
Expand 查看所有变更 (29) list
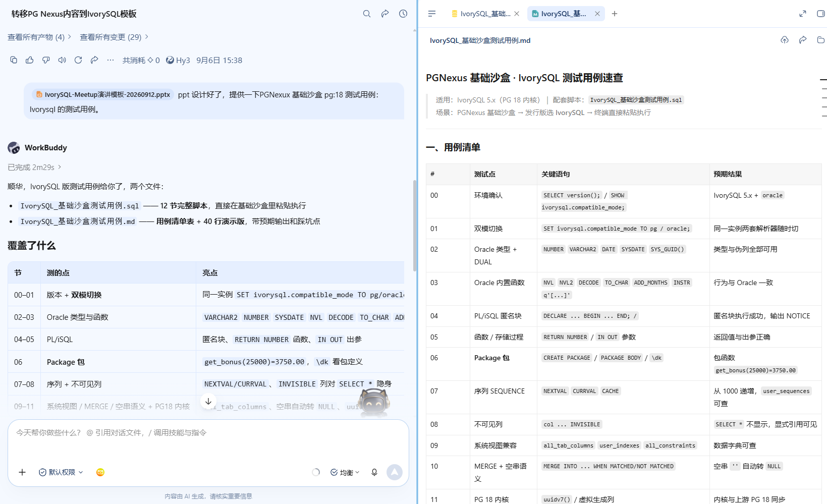[114, 37]
